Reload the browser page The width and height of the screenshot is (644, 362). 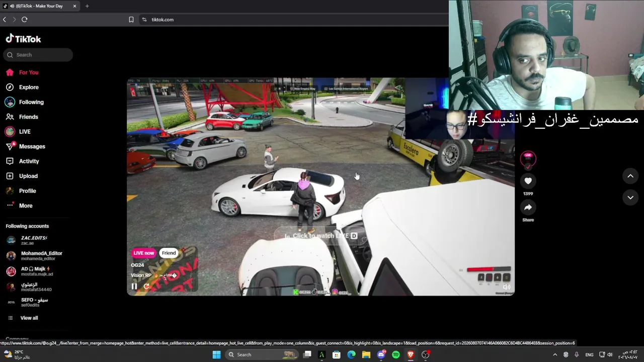click(24, 20)
